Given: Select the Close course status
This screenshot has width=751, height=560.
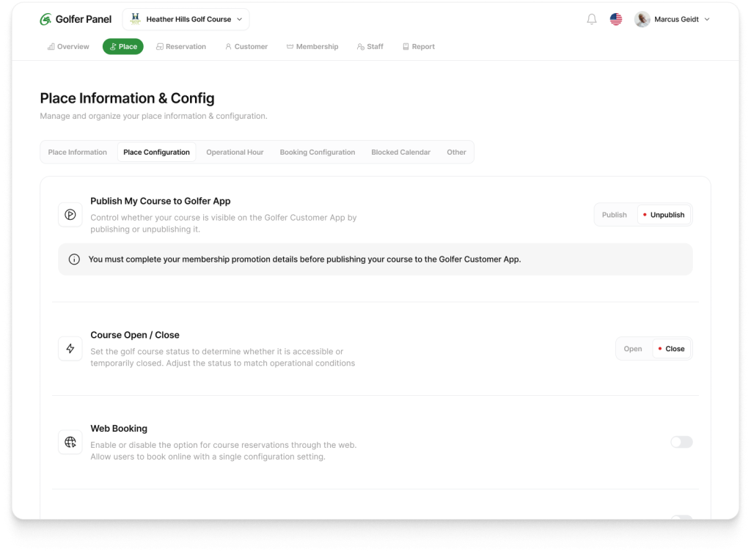Looking at the screenshot, I should point(672,349).
